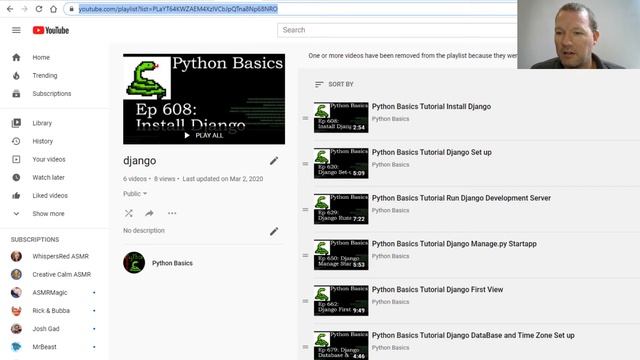The width and height of the screenshot is (640, 360).
Task: Click the Django First View thumbnail
Action: click(341, 300)
